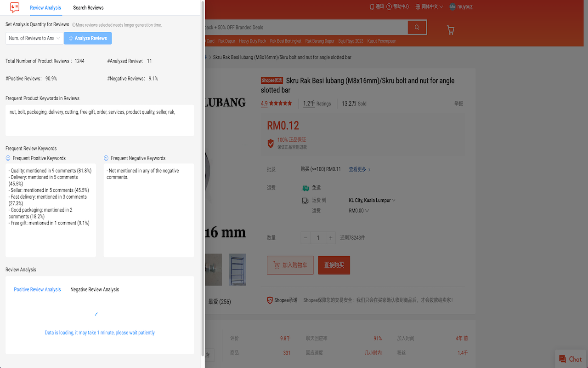
Task: Click the 查看更多 wholesale link
Action: click(x=360, y=169)
